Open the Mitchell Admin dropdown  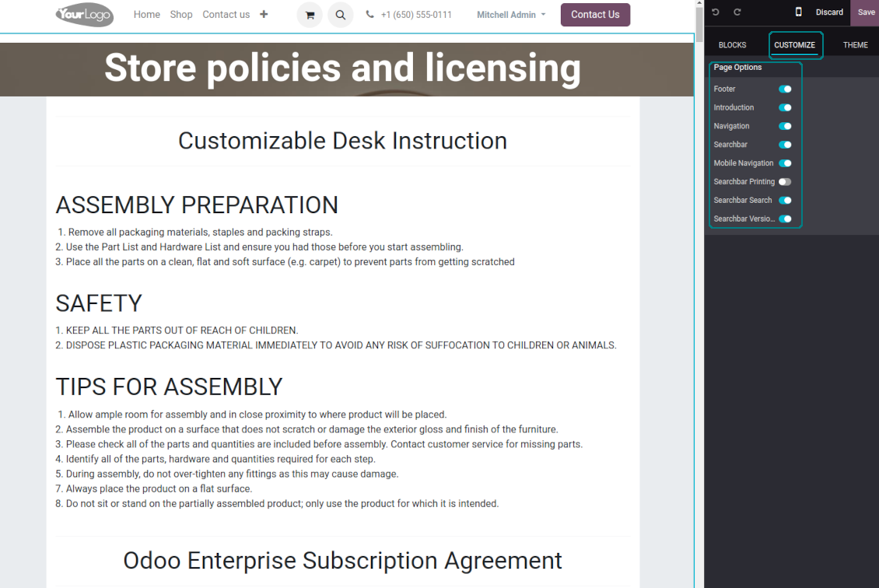point(511,15)
